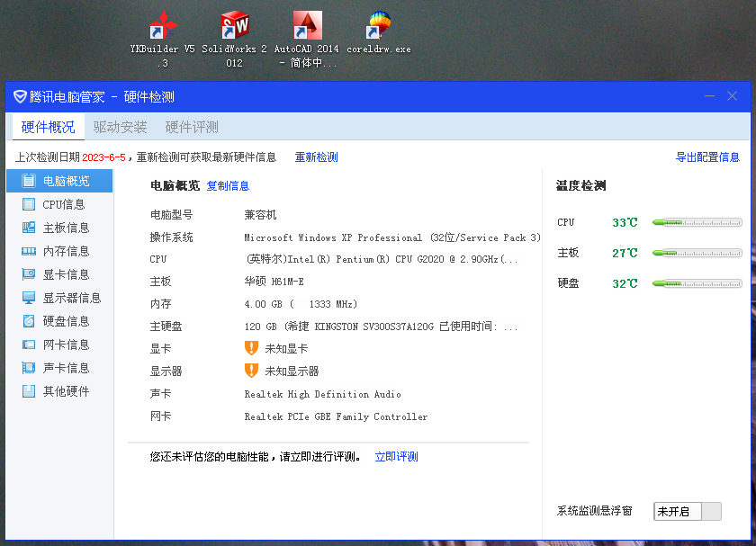Click the CPU temperature bar
The width and height of the screenshot is (756, 546).
click(697, 222)
